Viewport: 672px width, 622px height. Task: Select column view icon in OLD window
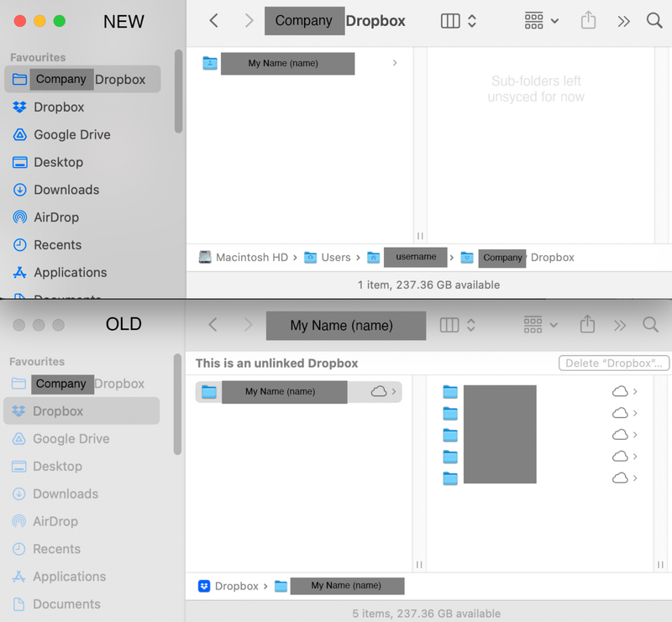pos(449,325)
